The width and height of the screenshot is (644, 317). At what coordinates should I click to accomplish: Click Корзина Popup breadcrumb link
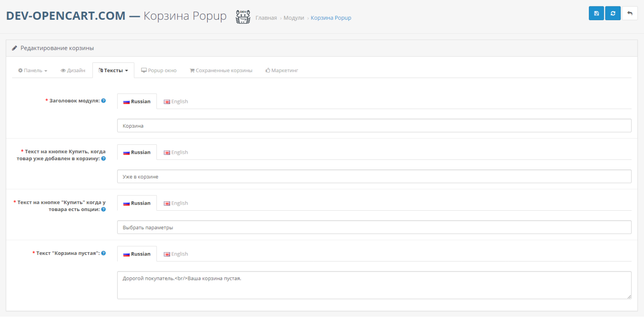(331, 18)
